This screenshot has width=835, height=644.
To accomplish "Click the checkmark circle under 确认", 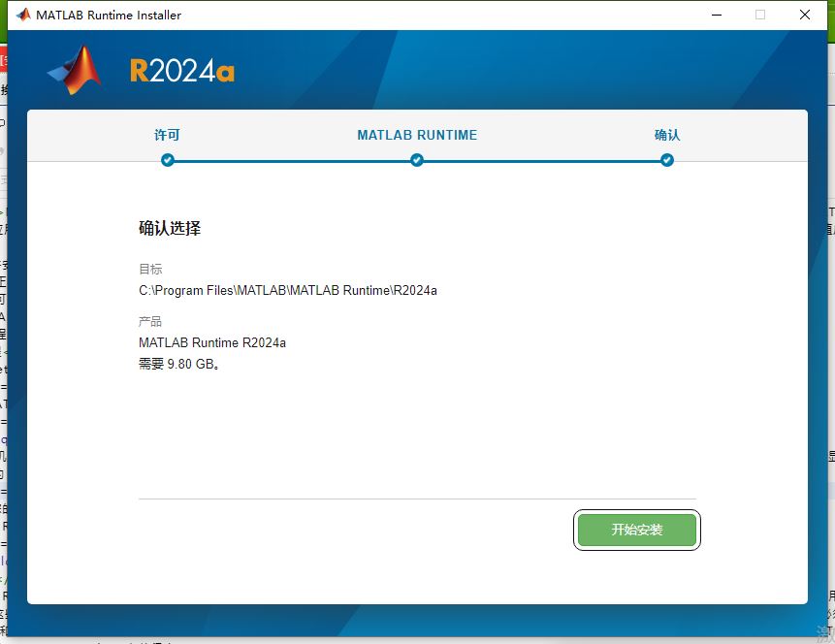I will tap(667, 160).
